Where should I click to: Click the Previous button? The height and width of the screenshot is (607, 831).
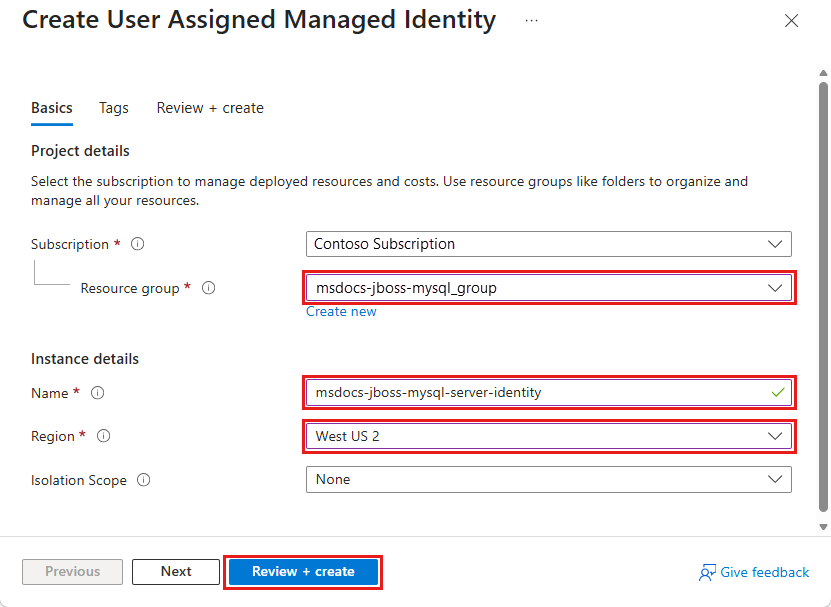(x=73, y=571)
